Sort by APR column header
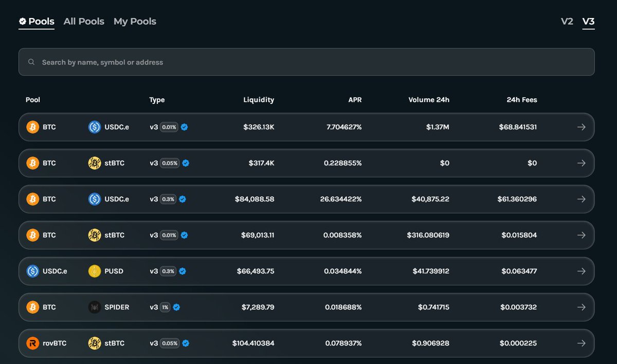 tap(355, 100)
